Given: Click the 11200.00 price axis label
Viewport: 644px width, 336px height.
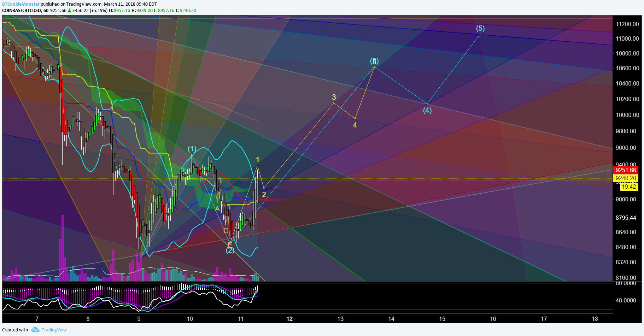Looking at the screenshot, I should [627, 24].
